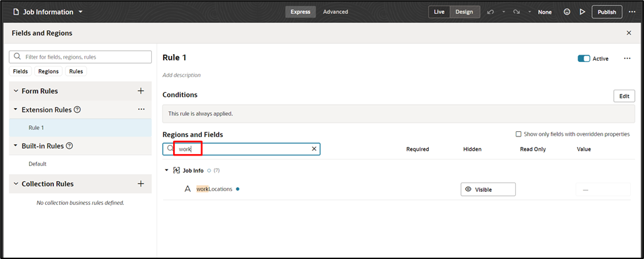Image resolution: width=644 pixels, height=259 pixels.
Task: Switch to the Advanced tab
Action: point(335,12)
